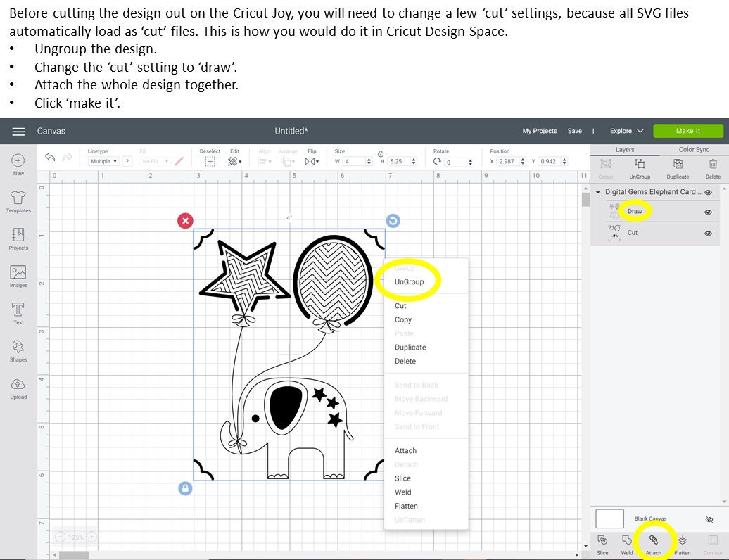Click the Blank Canvas color swatch

tap(609, 518)
